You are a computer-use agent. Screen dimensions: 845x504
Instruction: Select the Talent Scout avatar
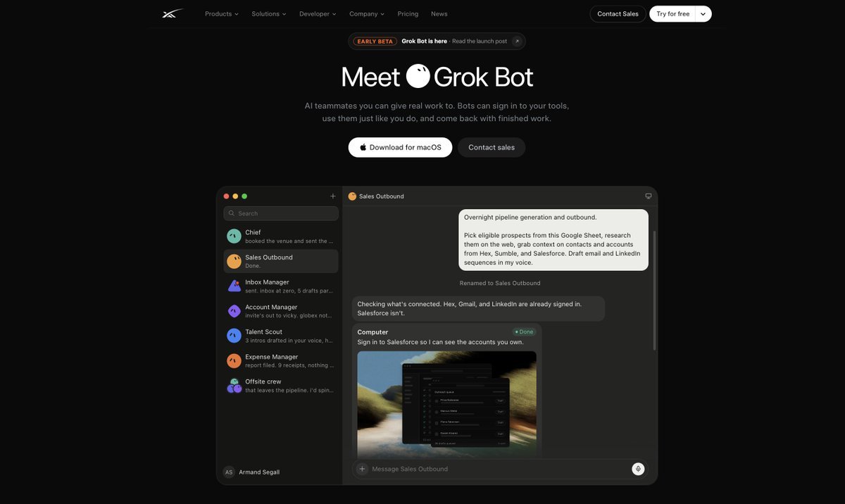pos(234,336)
